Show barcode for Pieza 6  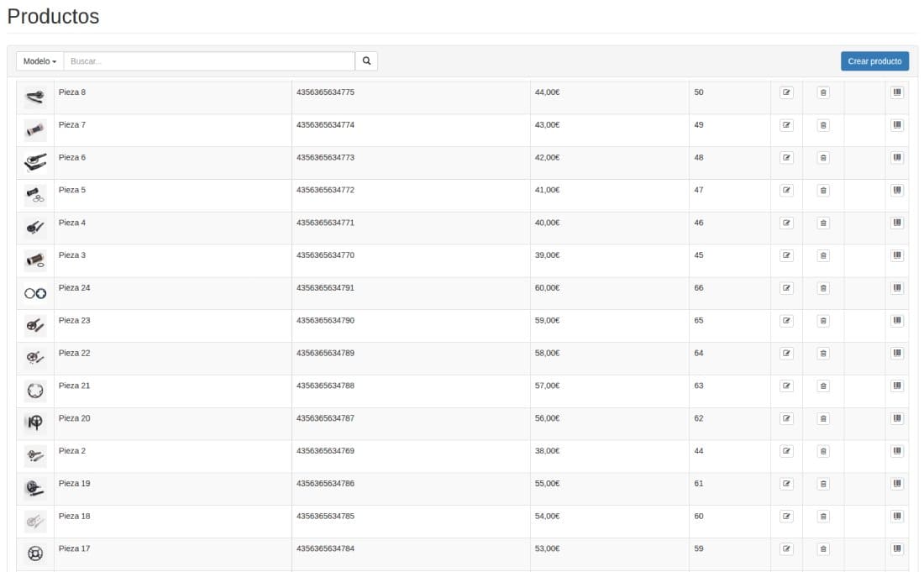897,158
